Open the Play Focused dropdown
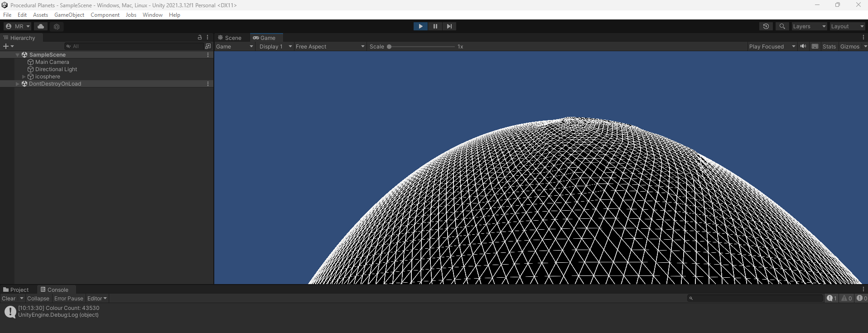Image resolution: width=868 pixels, height=333 pixels. coord(772,47)
